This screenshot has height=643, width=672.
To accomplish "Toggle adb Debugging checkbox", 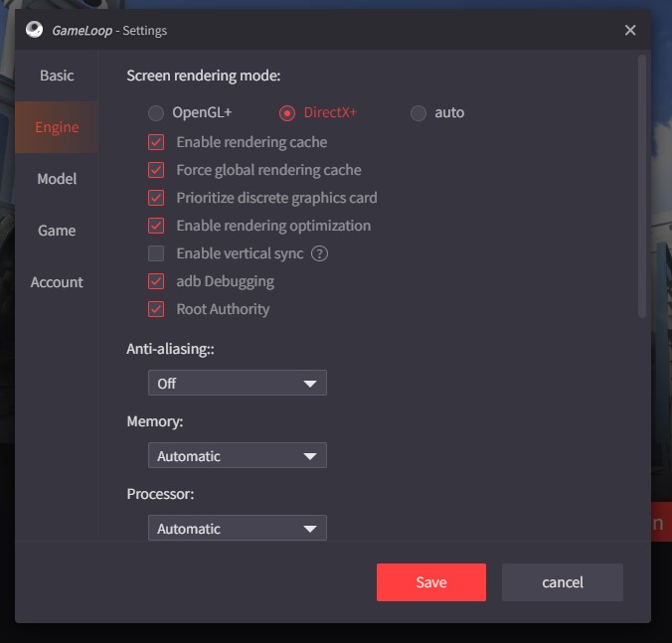I will (x=156, y=281).
